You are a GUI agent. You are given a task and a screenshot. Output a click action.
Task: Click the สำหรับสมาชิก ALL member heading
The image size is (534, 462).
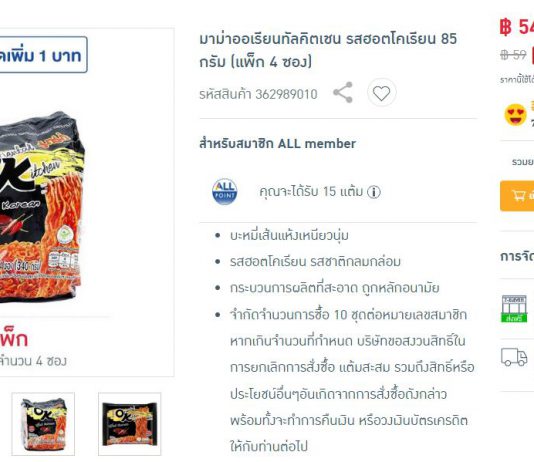pos(277,143)
